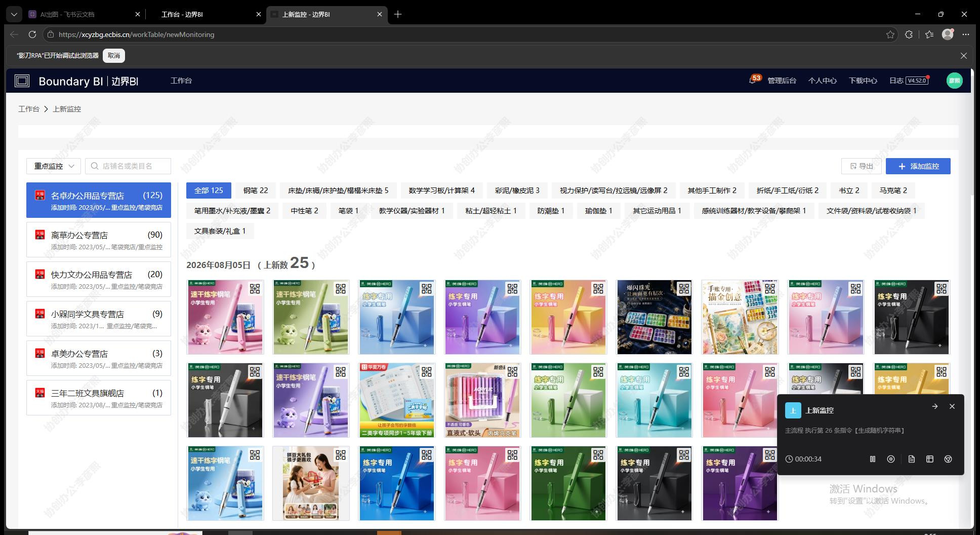This screenshot has width=980, height=535.
Task: Close the 上新监控 - 边界BI browser tab
Action: (380, 14)
